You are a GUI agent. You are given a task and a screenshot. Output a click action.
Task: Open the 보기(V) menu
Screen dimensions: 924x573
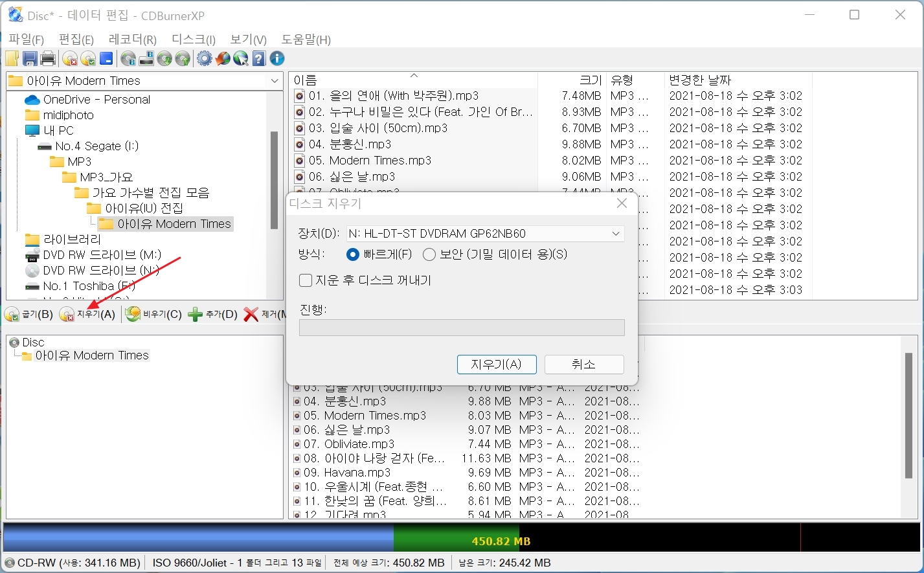click(249, 39)
